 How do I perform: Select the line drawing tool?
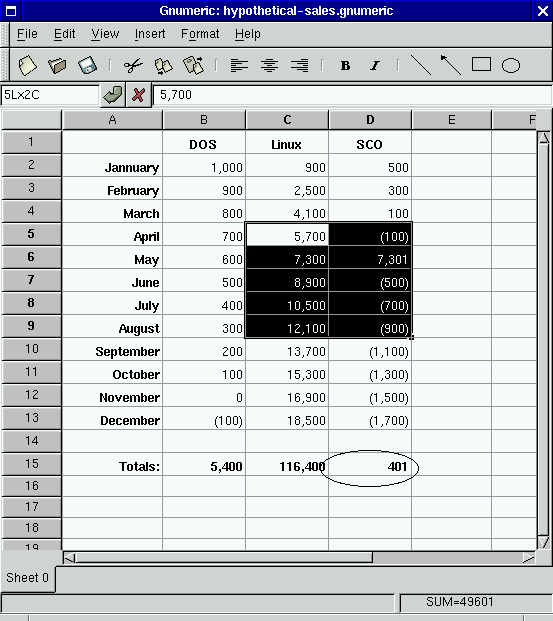(421, 65)
